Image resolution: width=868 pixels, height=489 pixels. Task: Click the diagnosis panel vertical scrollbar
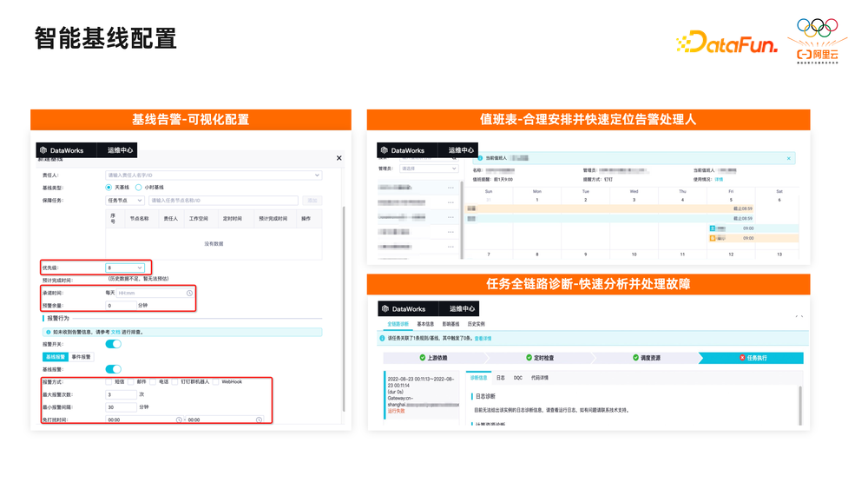point(800,406)
